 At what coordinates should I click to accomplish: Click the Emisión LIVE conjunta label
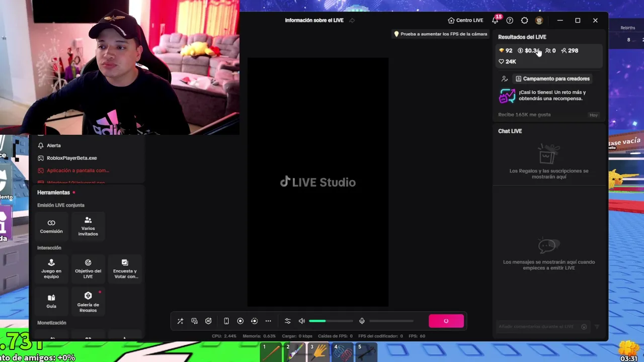click(x=61, y=205)
